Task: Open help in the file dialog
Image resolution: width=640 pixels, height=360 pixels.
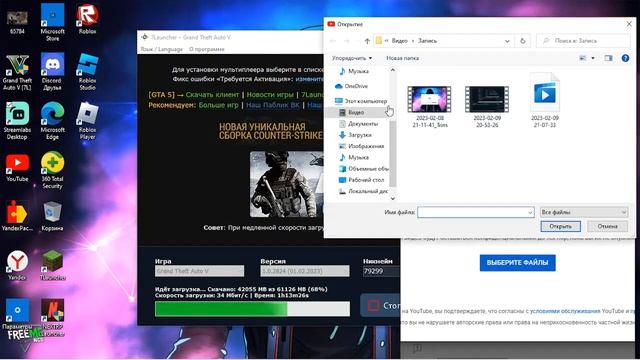Action: click(625, 58)
